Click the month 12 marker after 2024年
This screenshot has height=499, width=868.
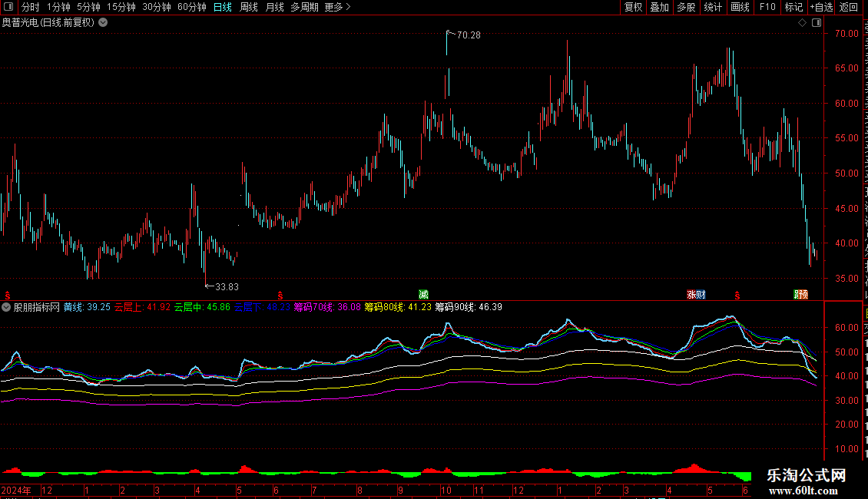click(47, 490)
